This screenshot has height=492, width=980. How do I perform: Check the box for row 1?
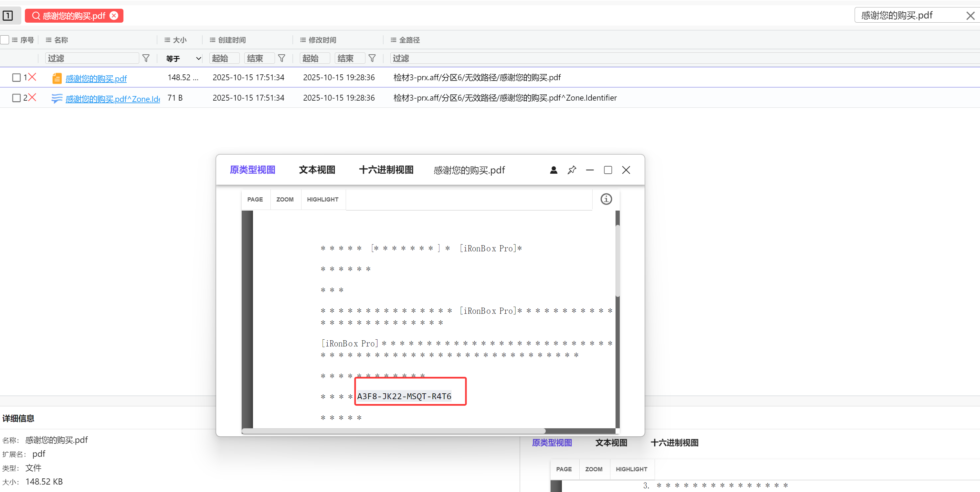click(x=16, y=78)
